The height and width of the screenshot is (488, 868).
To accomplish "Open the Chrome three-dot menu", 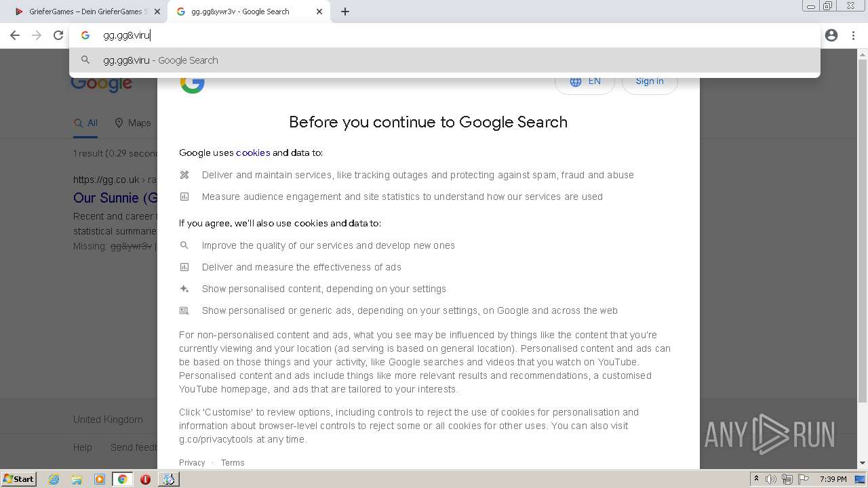I will (x=853, y=35).
